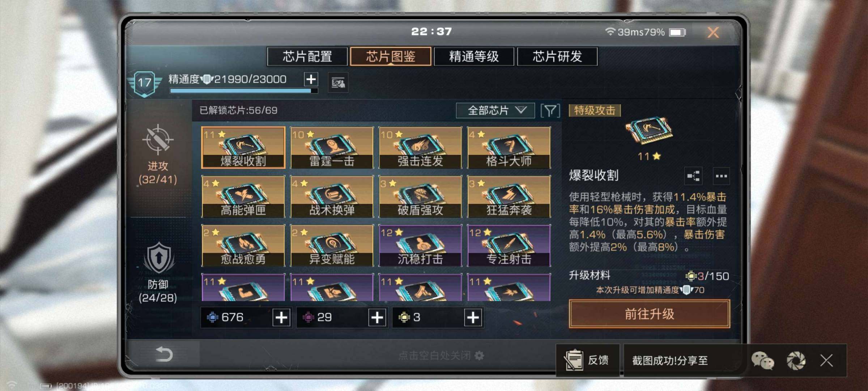
Task: Expand the 全部芯片 dropdown
Action: [495, 110]
